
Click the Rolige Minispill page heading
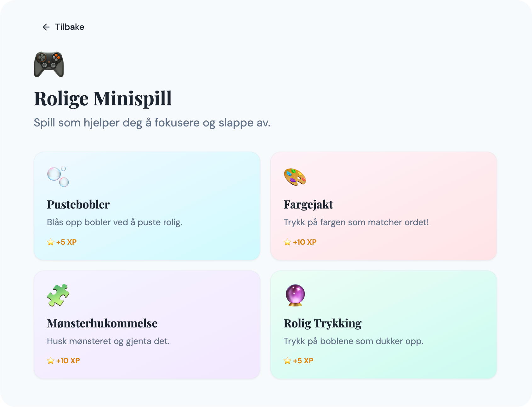pos(103,98)
